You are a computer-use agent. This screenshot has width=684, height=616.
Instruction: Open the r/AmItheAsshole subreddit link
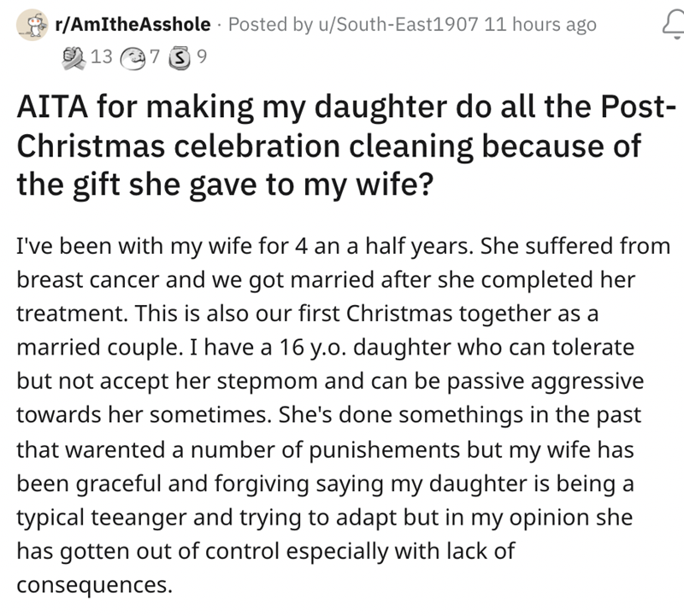point(132,25)
